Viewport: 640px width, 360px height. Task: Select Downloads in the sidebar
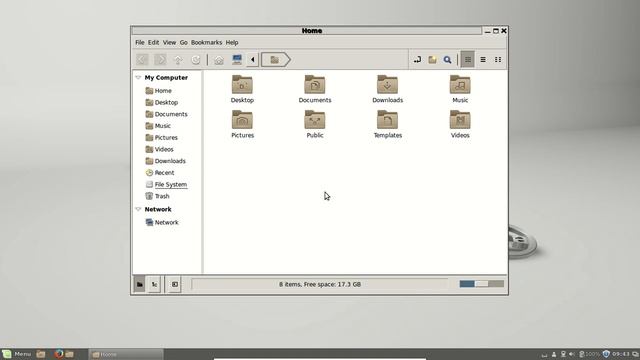pos(166,161)
